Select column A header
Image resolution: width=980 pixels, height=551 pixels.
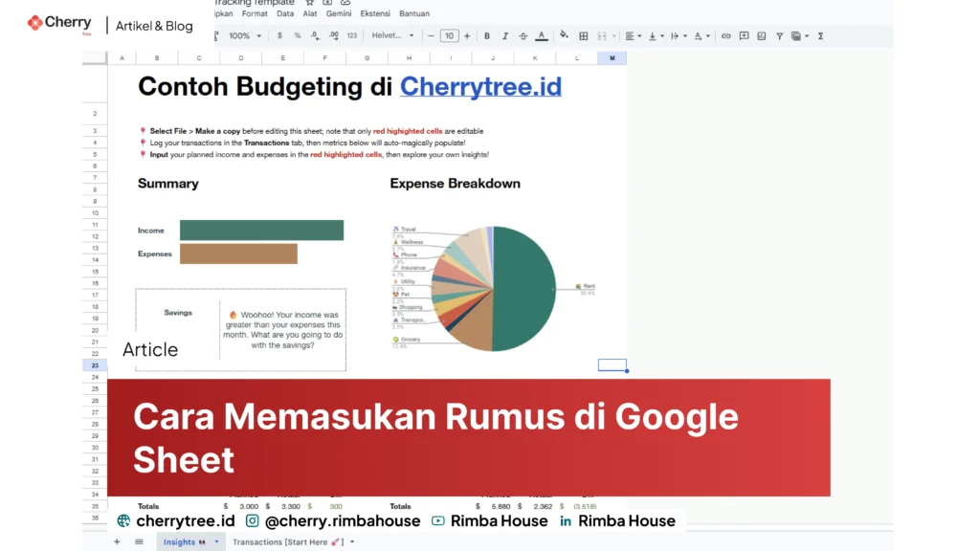tap(122, 58)
